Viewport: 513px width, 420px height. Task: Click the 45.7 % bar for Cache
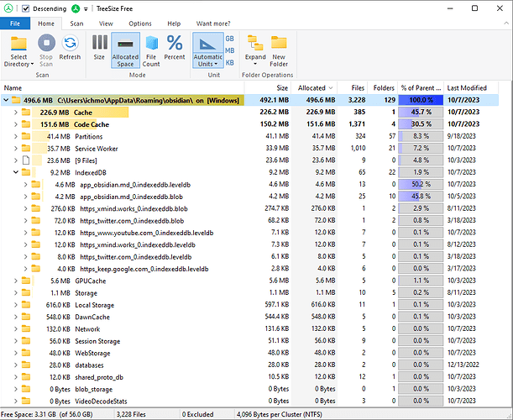click(421, 112)
